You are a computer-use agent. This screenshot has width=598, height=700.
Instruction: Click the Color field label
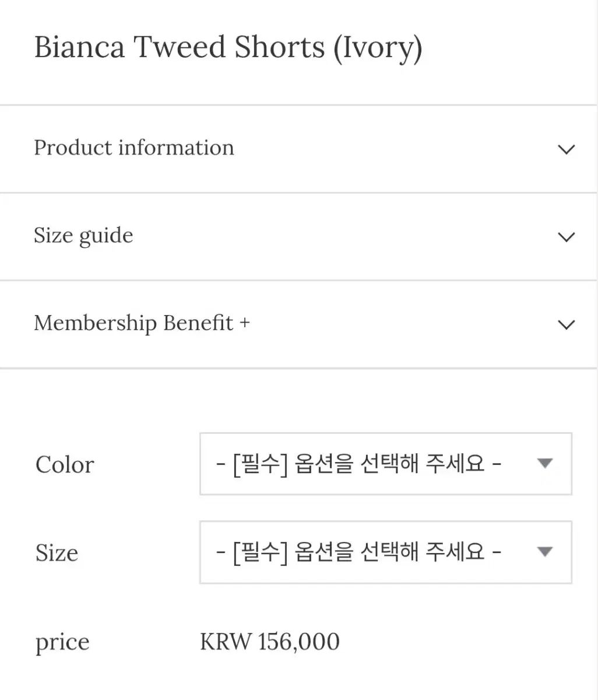point(64,465)
